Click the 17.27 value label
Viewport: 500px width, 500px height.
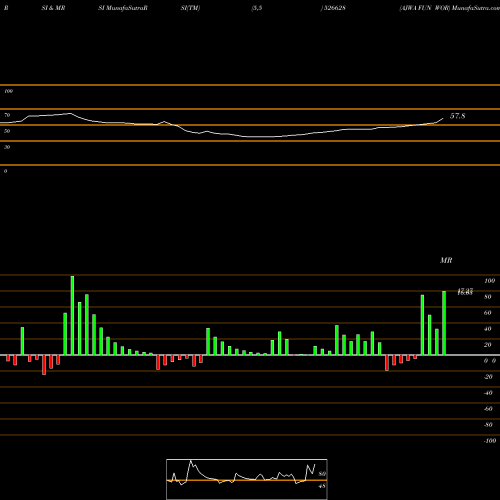tap(465, 292)
